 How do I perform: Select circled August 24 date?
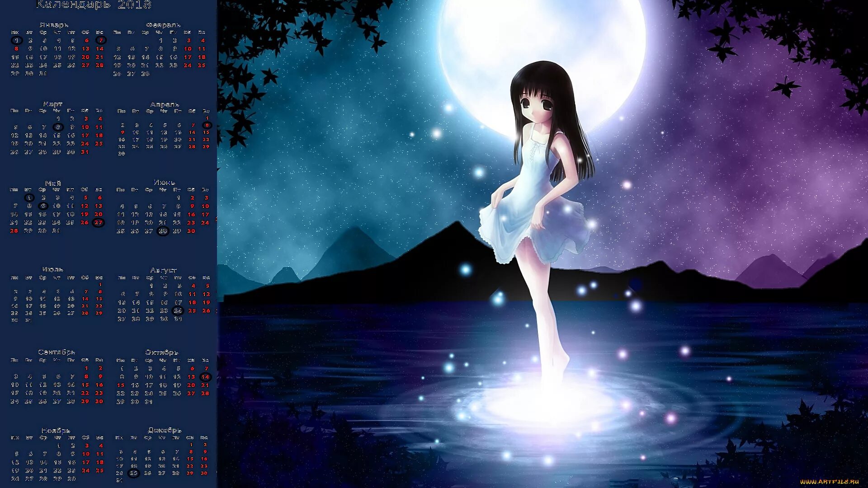pyautogui.click(x=178, y=310)
